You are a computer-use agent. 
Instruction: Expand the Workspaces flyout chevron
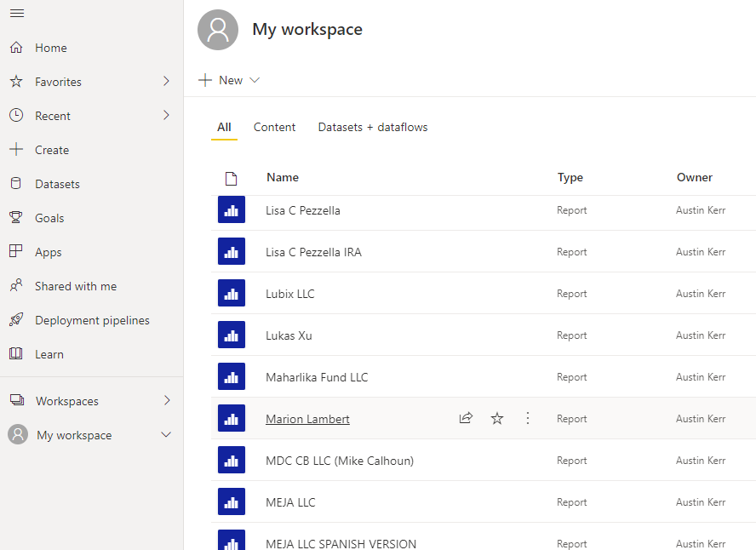167,400
